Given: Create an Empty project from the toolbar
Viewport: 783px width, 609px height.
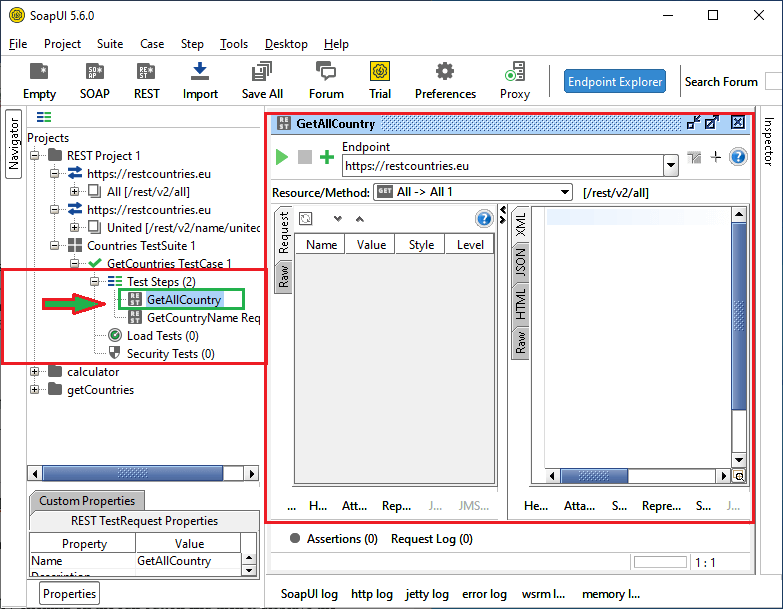Looking at the screenshot, I should [x=39, y=81].
